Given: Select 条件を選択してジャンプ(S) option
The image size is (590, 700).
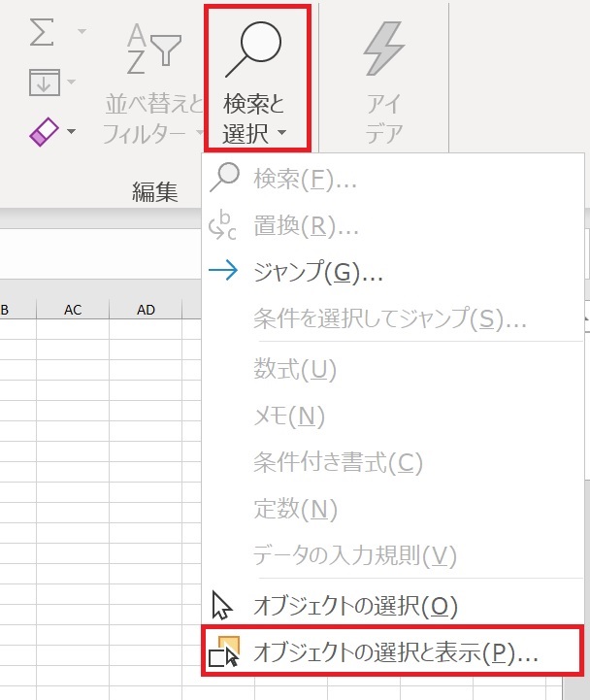Looking at the screenshot, I should (388, 319).
